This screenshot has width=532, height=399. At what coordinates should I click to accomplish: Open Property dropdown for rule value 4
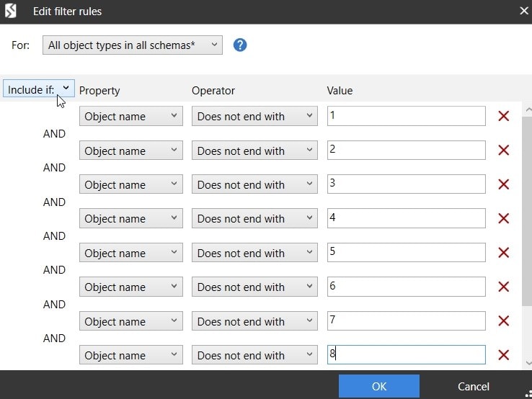coord(131,218)
